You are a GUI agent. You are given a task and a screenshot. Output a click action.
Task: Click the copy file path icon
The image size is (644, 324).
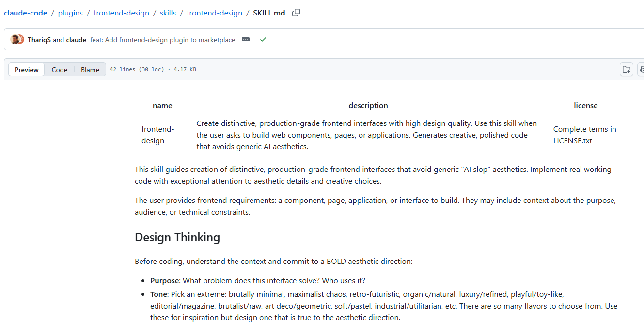296,13
